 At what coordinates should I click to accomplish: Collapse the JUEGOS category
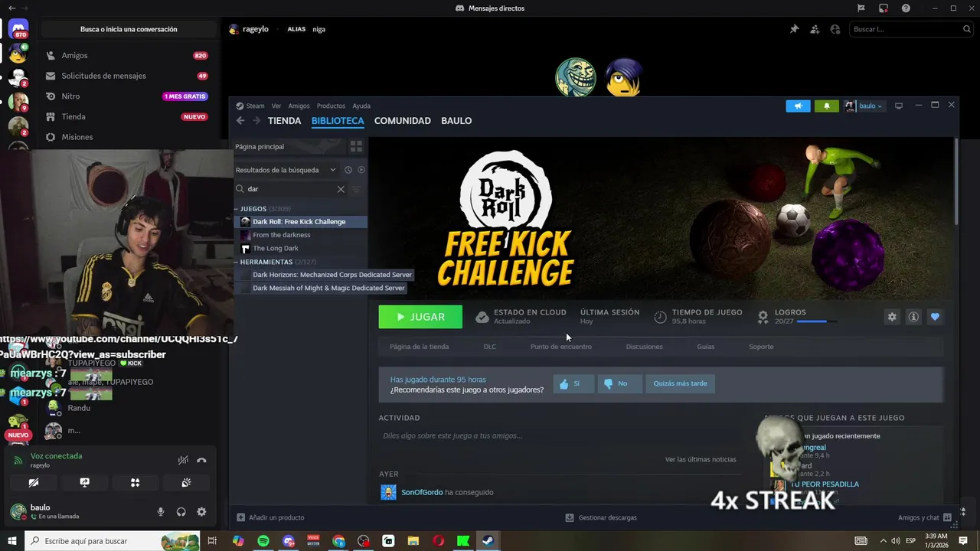click(x=237, y=209)
